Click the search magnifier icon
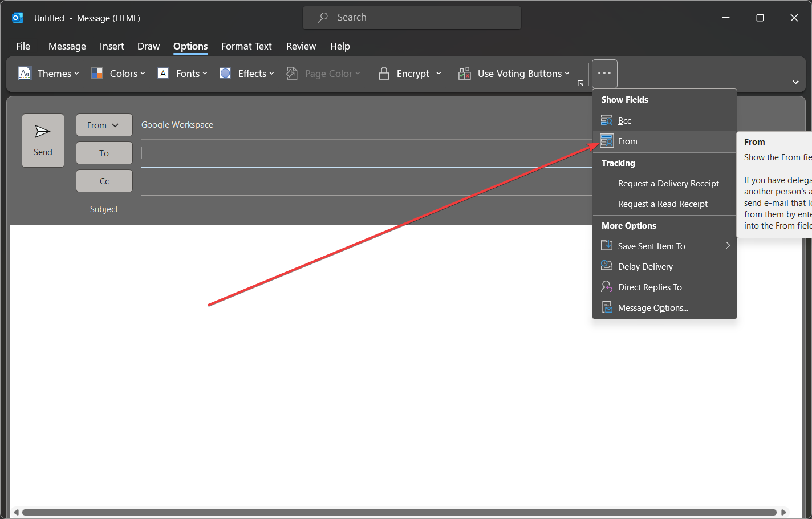812x519 pixels. pyautogui.click(x=323, y=18)
